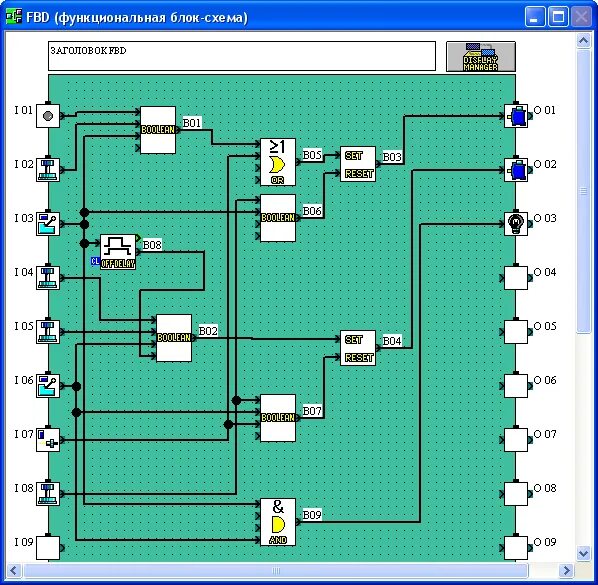The width and height of the screenshot is (598, 585).
Task: Click the horizontal scrollbar left arrow
Action: pyautogui.click(x=14, y=571)
